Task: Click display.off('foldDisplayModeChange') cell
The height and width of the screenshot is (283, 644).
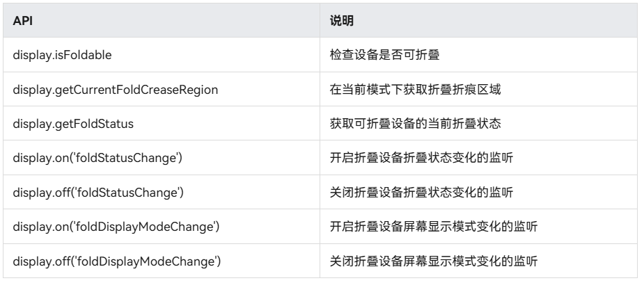Action: (x=117, y=261)
